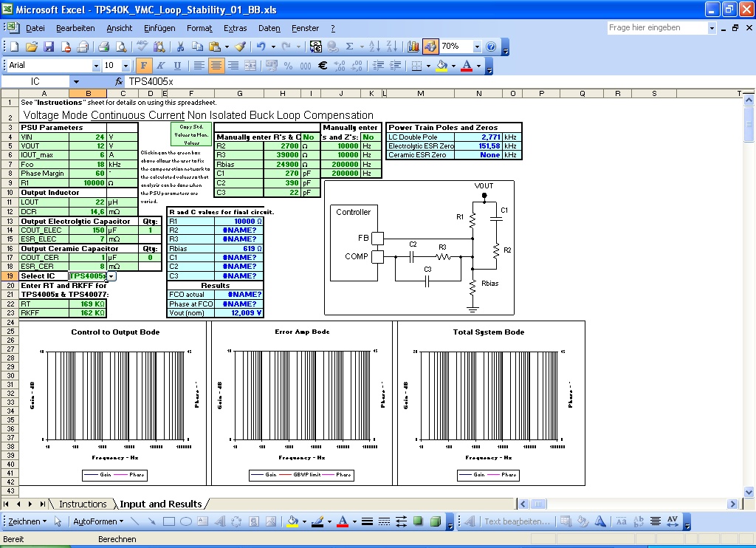Apply thousands separator (000) style
Viewport: 756px width, 548px height.
pyautogui.click(x=305, y=66)
